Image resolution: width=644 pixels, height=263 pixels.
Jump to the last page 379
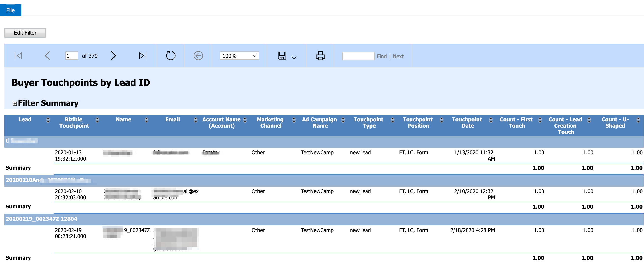click(143, 56)
